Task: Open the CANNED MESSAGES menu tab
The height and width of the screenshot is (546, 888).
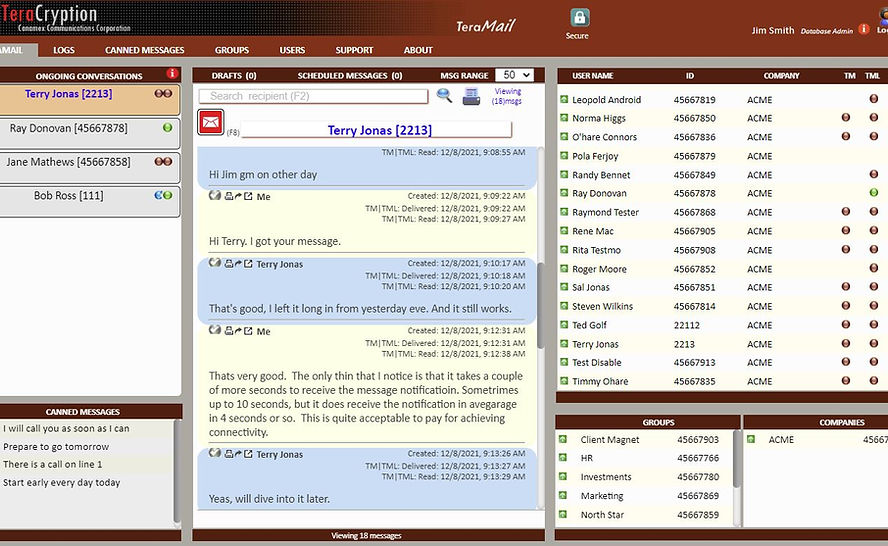Action: click(144, 50)
